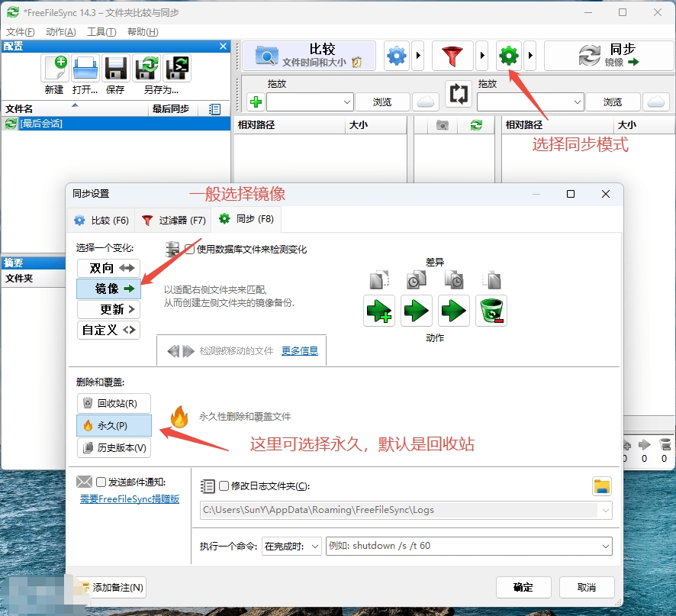Check the 修改日志文件夹 checkbox

224,486
